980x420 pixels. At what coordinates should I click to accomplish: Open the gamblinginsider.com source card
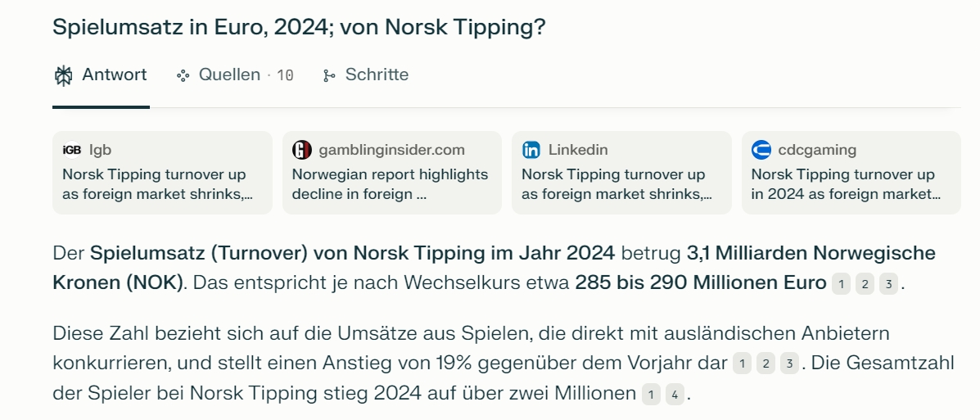click(392, 173)
